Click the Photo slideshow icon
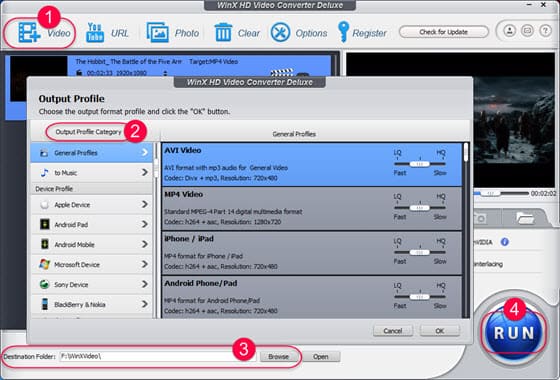Screen dimensions: 560x380 click(x=158, y=32)
